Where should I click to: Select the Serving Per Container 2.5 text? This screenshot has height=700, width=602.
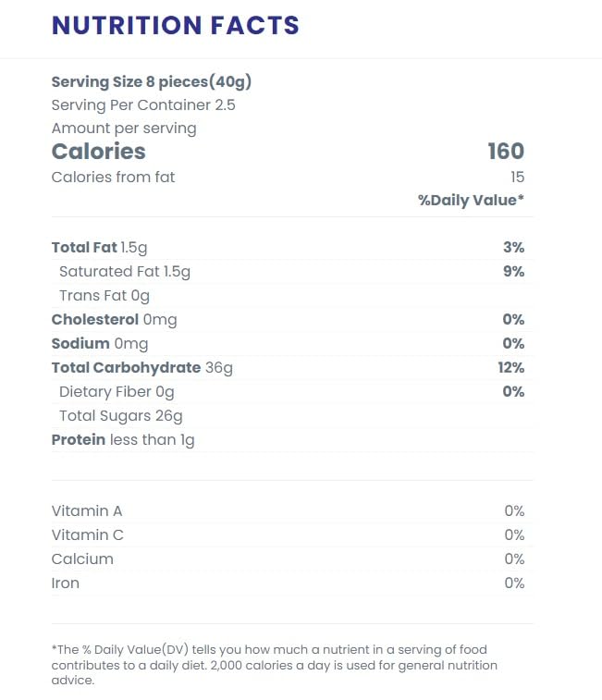(143, 104)
